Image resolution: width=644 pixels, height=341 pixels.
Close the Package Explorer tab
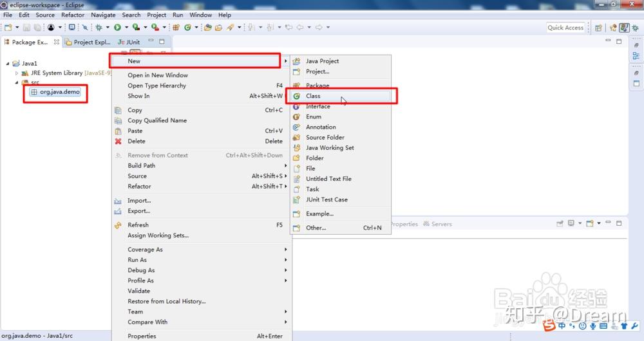tap(57, 42)
